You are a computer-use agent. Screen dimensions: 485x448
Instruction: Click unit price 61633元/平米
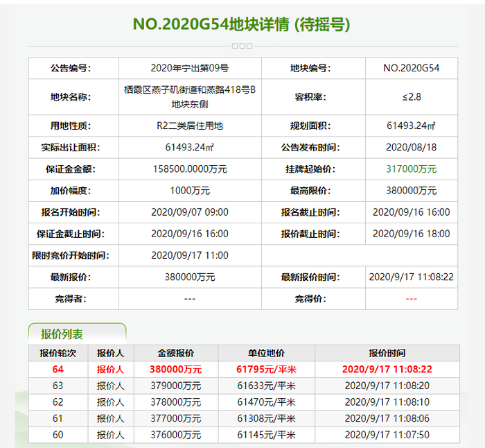[x=266, y=386]
